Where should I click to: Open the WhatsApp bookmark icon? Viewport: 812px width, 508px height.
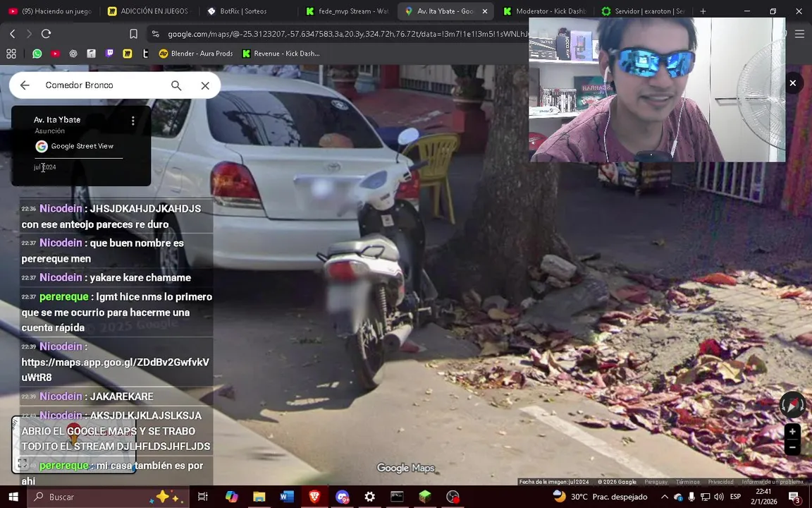pyautogui.click(x=37, y=54)
